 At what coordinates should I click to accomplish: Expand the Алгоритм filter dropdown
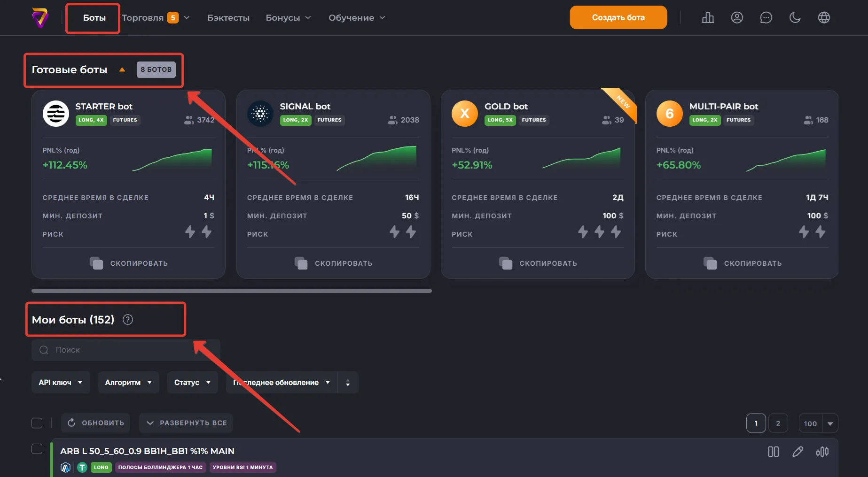click(128, 383)
